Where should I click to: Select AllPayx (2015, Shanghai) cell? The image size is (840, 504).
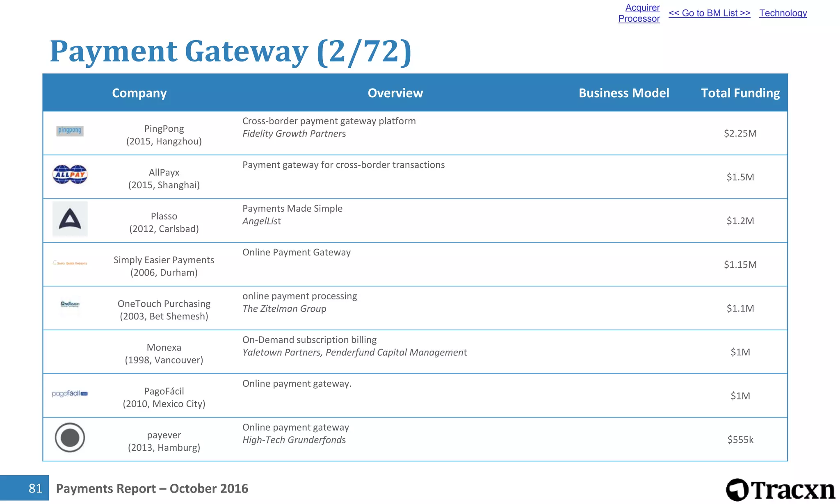164,179
